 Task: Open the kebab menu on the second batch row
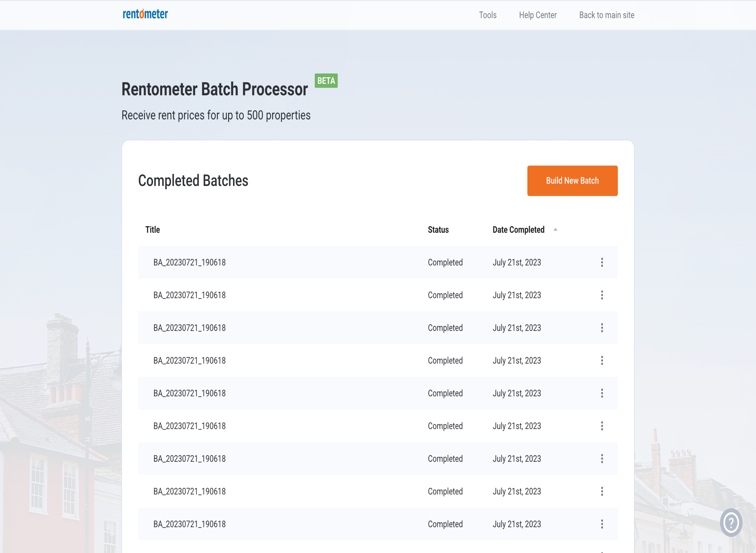point(602,295)
